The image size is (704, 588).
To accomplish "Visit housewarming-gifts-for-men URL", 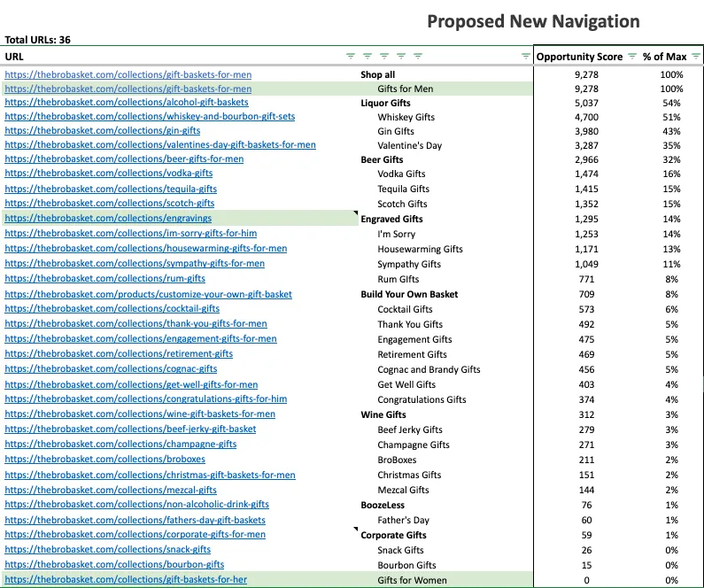I will 146,249.
